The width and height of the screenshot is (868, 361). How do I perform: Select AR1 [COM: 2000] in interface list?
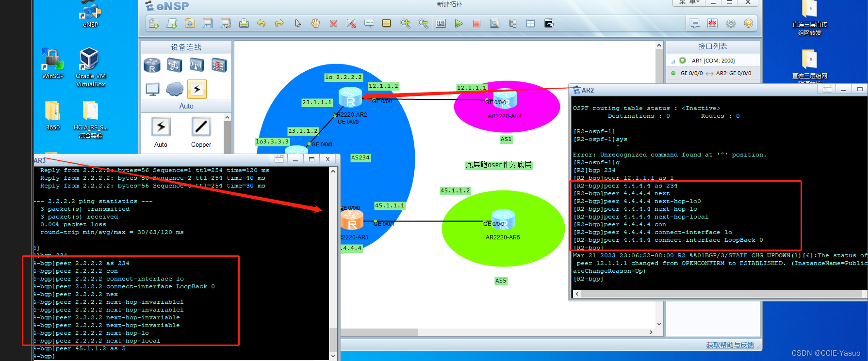pos(713,61)
